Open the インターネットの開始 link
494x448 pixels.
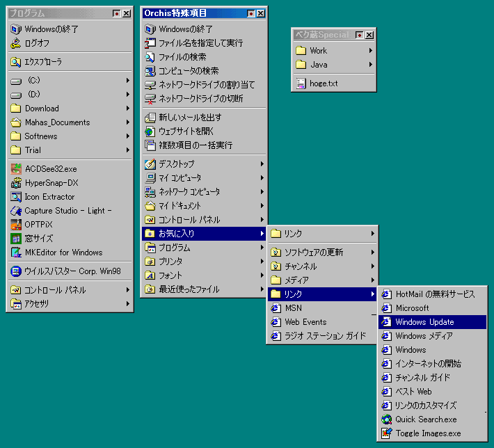point(432,364)
